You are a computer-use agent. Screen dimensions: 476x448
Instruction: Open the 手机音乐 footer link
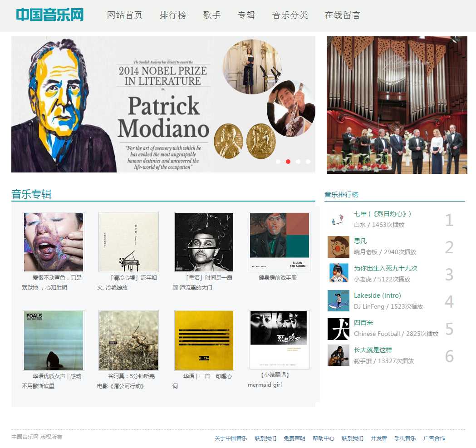[x=405, y=438]
